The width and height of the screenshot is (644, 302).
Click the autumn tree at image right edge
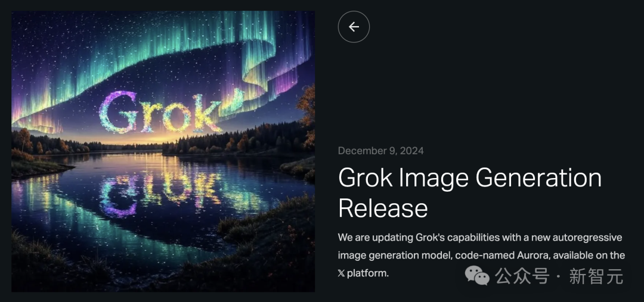[306, 115]
